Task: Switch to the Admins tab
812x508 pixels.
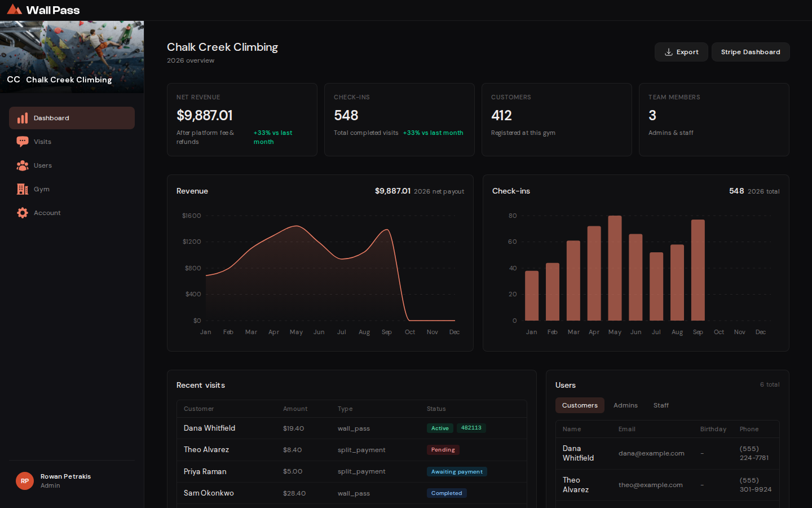Action: tap(625, 405)
